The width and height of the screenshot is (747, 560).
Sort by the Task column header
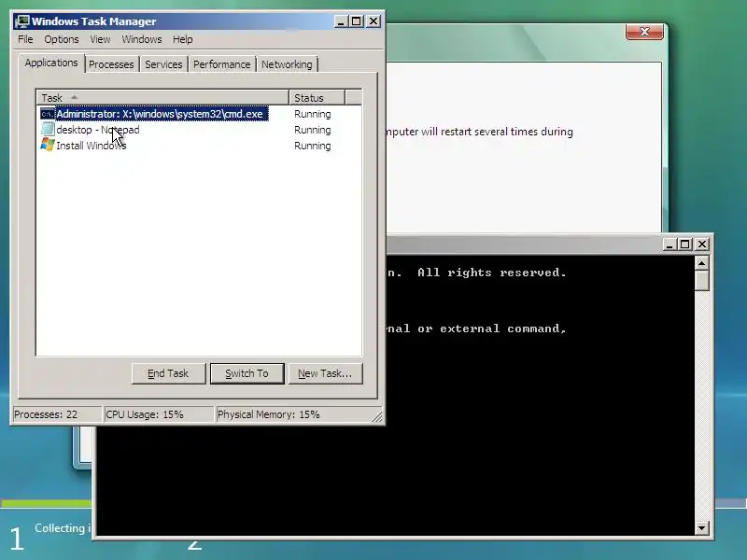(162, 98)
